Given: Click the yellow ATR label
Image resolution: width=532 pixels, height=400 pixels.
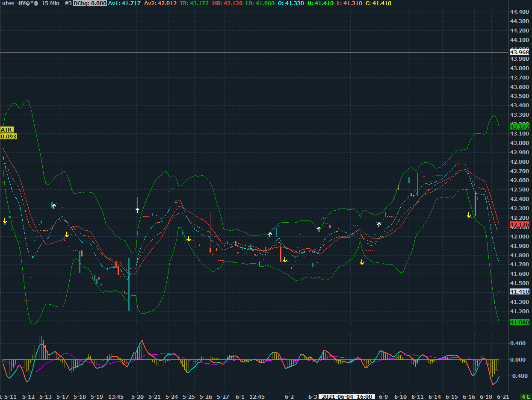Looking at the screenshot, I should coord(7,129).
